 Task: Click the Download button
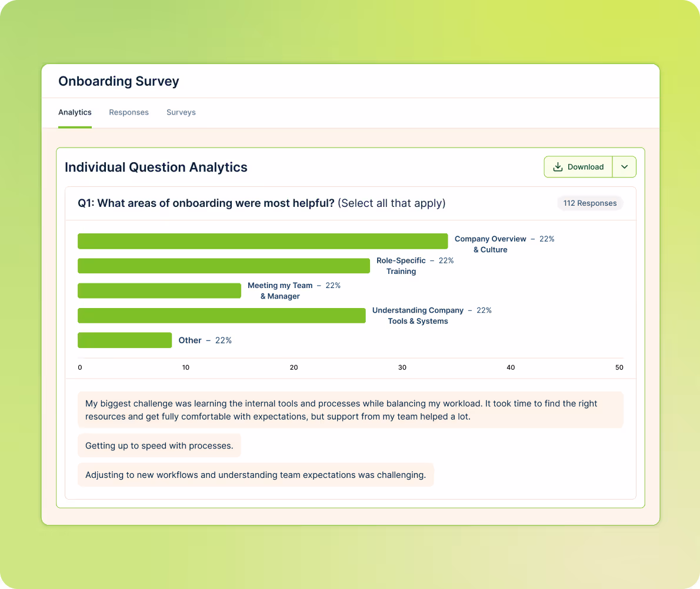(578, 167)
